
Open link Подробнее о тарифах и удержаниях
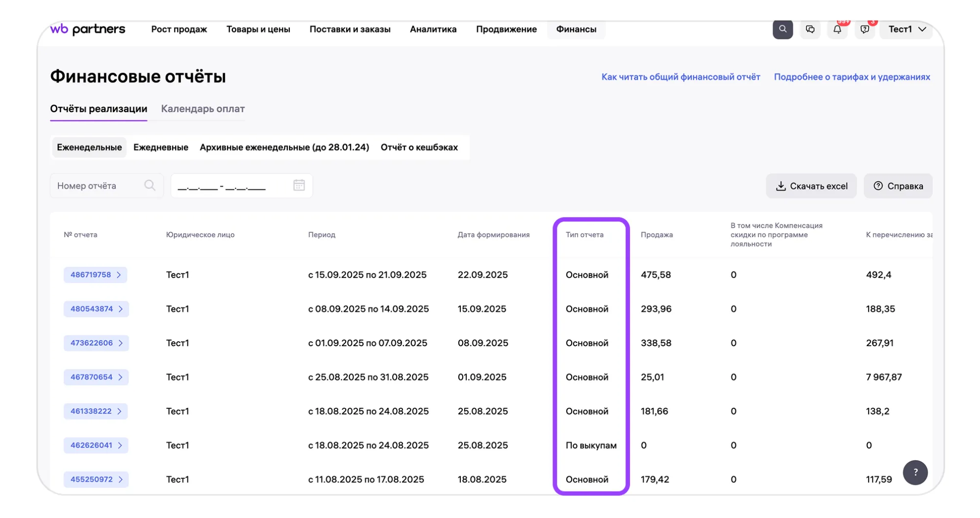click(x=852, y=77)
